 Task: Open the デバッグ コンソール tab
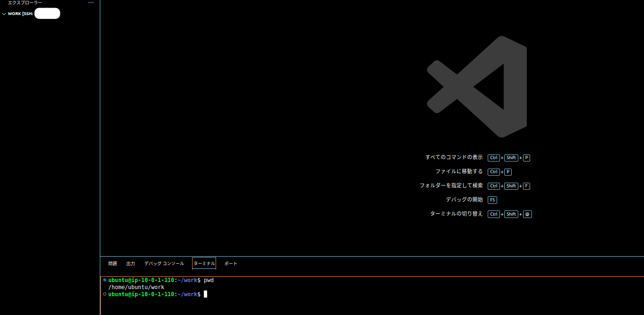point(164,264)
